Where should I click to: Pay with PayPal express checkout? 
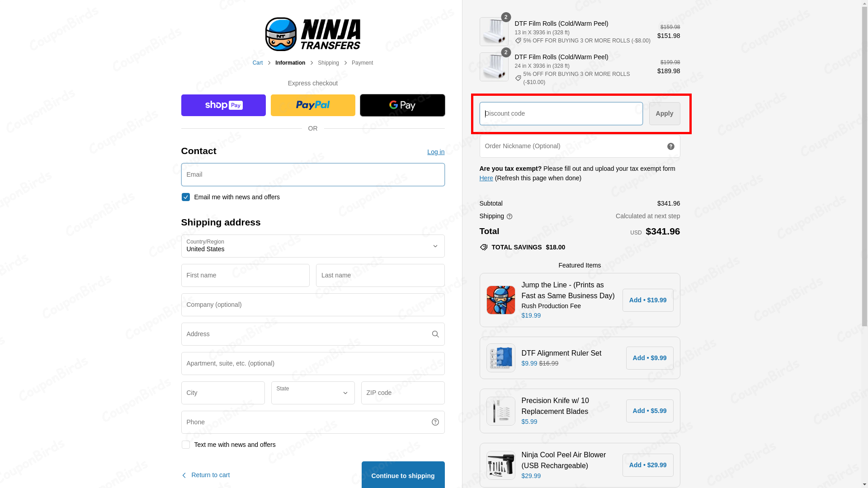pos(312,105)
